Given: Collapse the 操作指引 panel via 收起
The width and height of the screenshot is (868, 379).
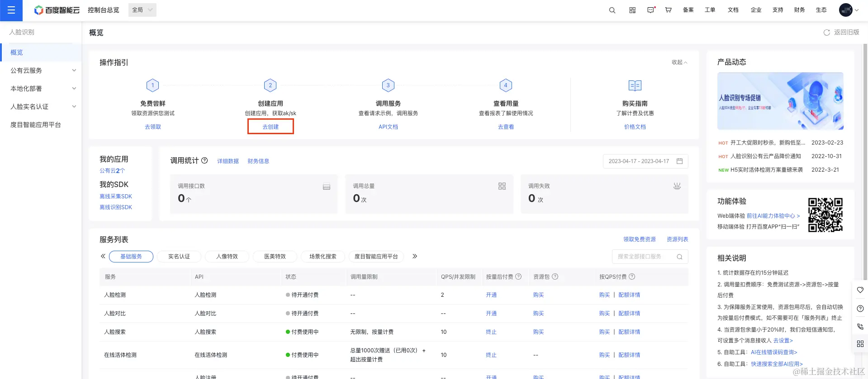Looking at the screenshot, I should [679, 62].
